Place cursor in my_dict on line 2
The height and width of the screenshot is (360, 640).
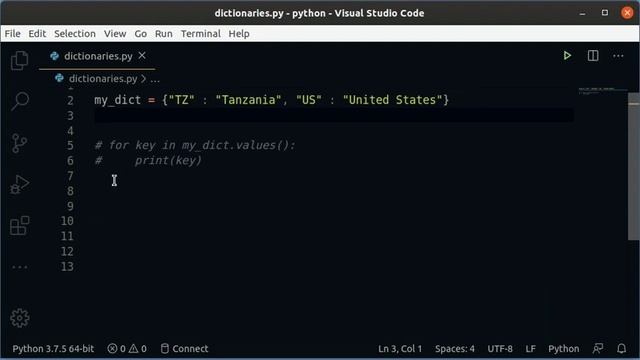118,100
